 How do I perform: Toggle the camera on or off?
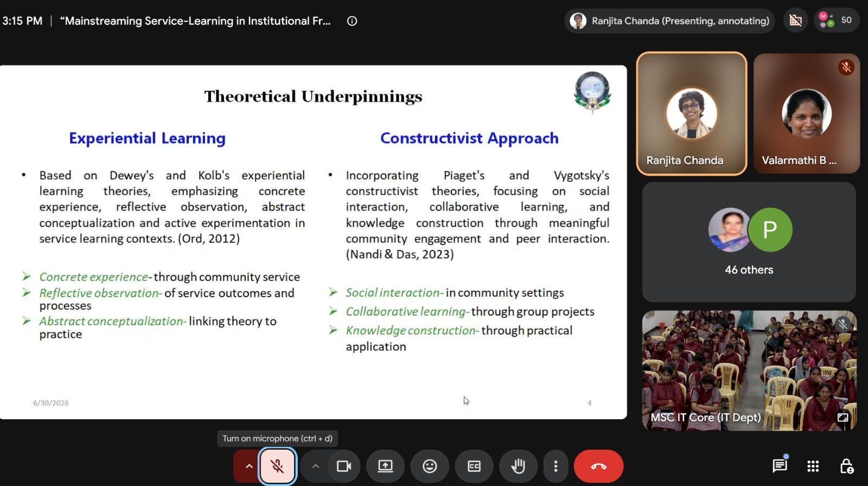pyautogui.click(x=344, y=466)
